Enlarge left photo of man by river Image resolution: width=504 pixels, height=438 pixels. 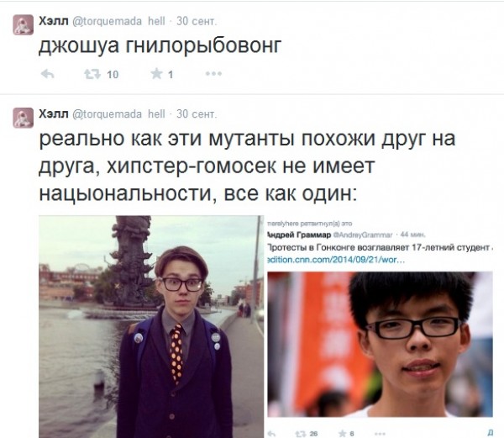(151, 327)
